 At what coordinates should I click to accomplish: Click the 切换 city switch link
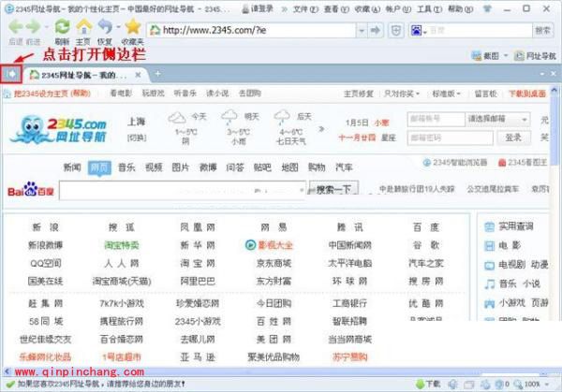pyautogui.click(x=137, y=138)
